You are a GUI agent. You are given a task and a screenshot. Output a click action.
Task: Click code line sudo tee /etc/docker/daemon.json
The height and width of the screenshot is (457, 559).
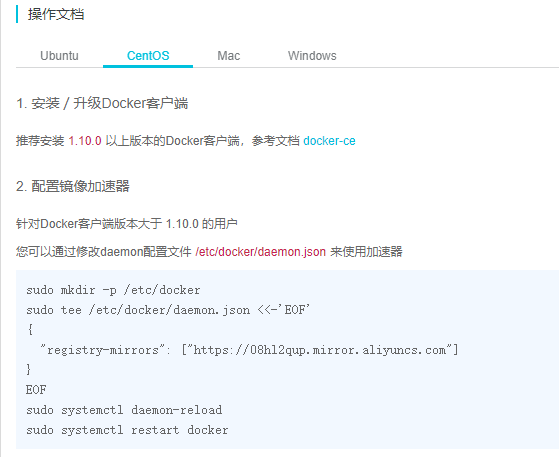(168, 310)
